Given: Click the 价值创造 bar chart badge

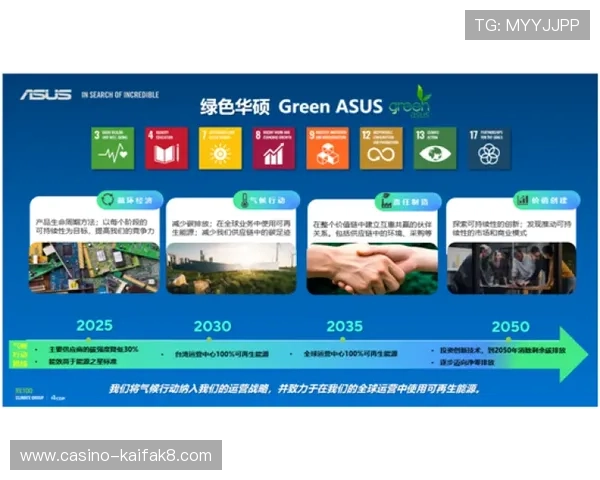Looking at the screenshot, I should coord(546,200).
